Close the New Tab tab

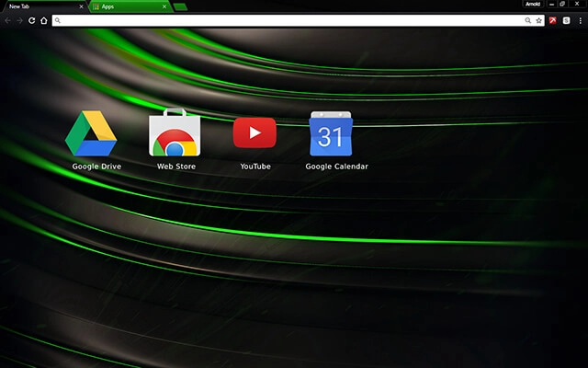tap(81, 6)
